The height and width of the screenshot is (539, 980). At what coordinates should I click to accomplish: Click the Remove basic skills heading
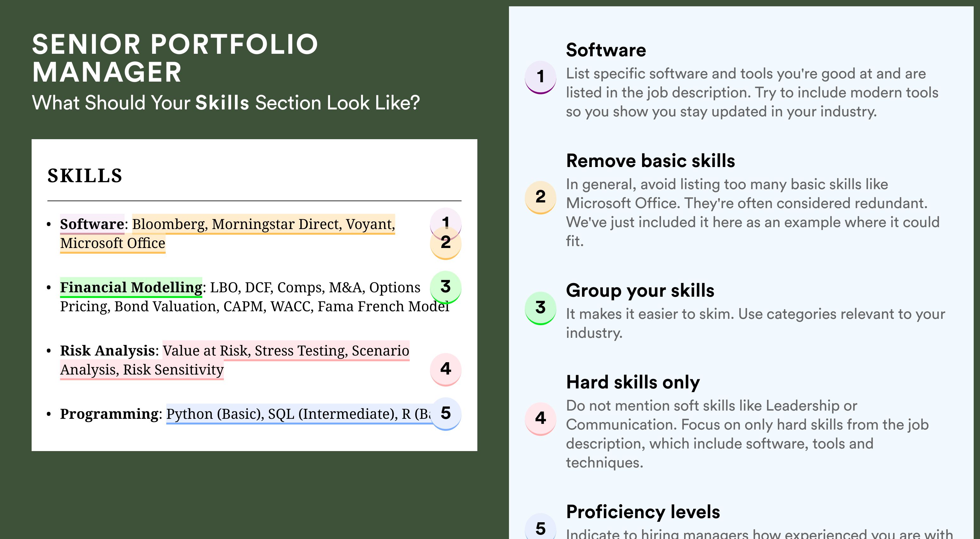[x=651, y=161]
